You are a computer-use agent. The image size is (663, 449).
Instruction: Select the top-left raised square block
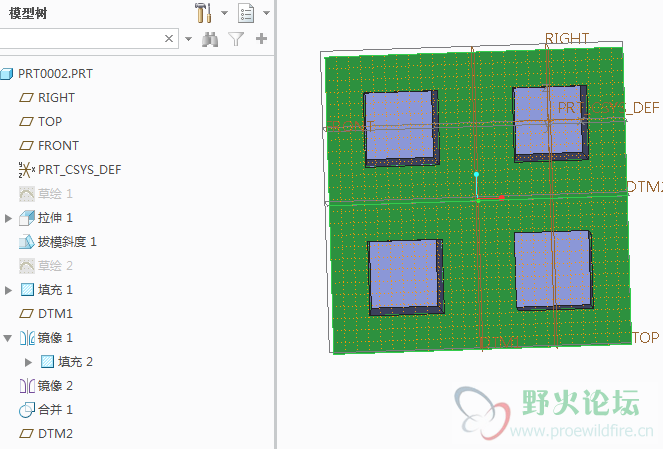[x=401, y=128]
